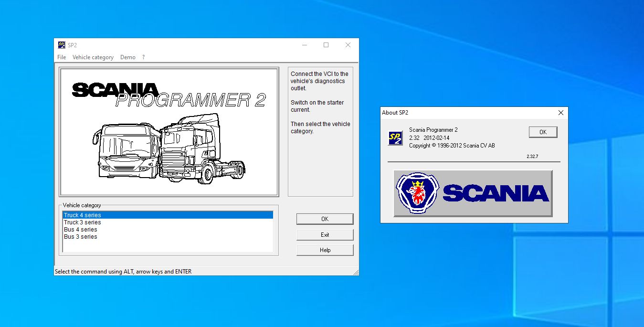644x327 pixels.
Task: Open the Demo menu
Action: coord(128,57)
